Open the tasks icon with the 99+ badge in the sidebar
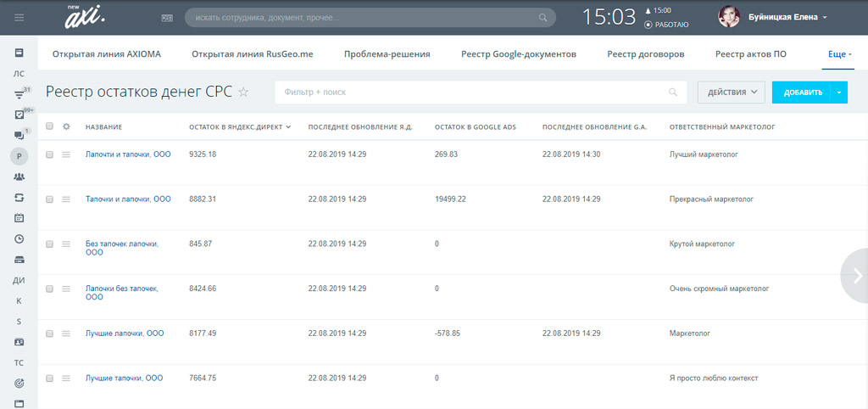 click(19, 114)
